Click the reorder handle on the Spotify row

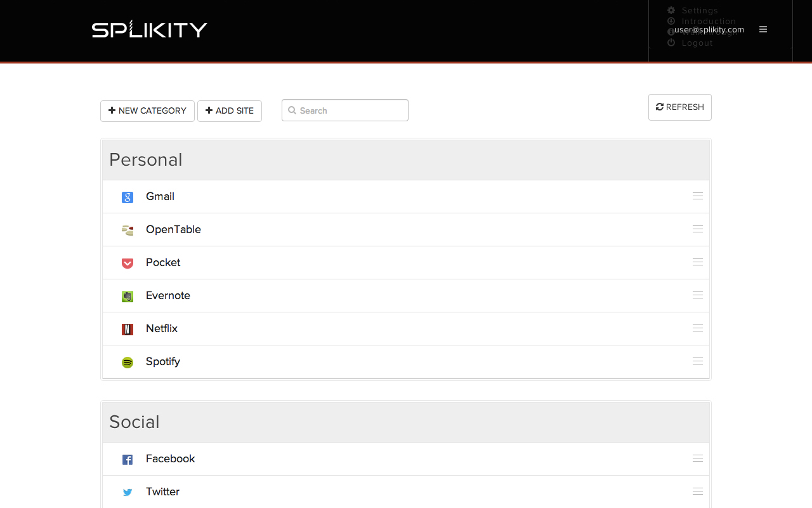(698, 361)
